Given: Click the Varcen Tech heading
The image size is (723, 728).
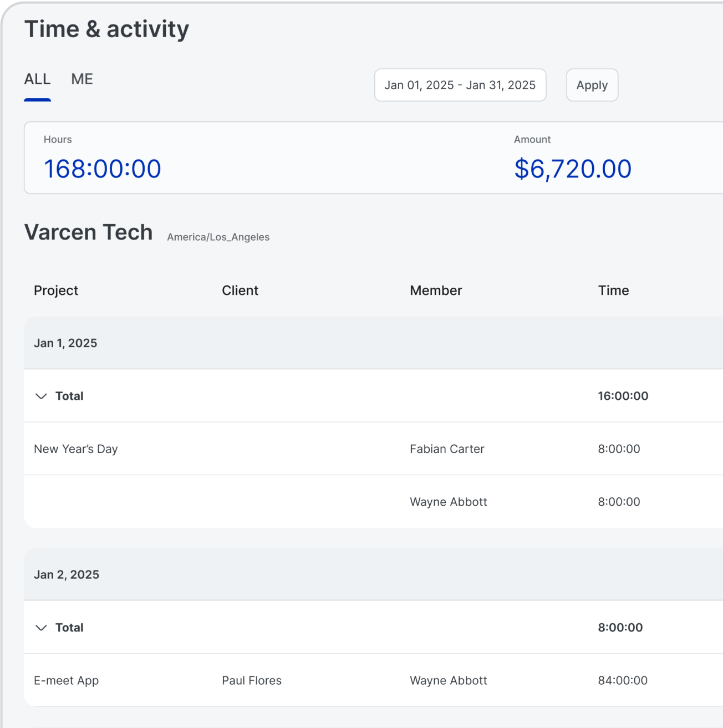Looking at the screenshot, I should pyautogui.click(x=89, y=232).
